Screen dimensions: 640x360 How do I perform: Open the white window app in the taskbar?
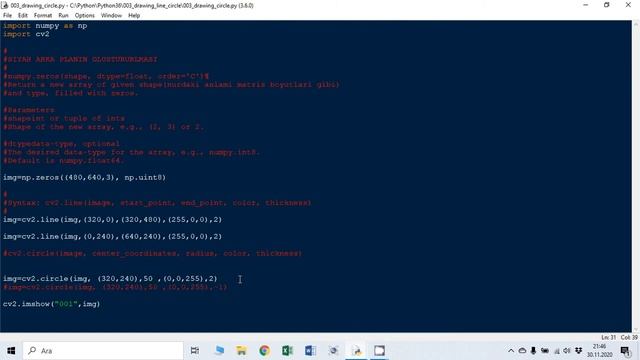pos(379,351)
